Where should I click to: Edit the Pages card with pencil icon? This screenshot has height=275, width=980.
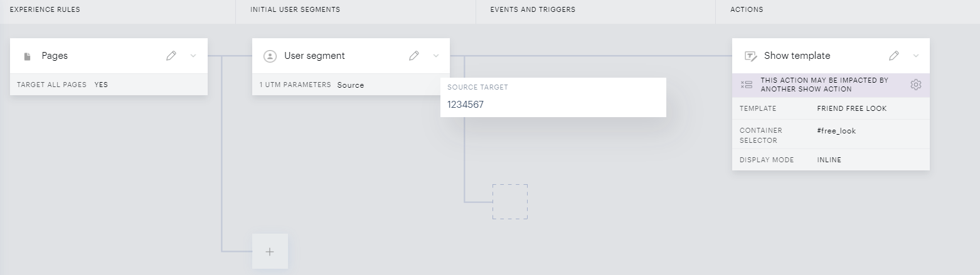pos(171,56)
